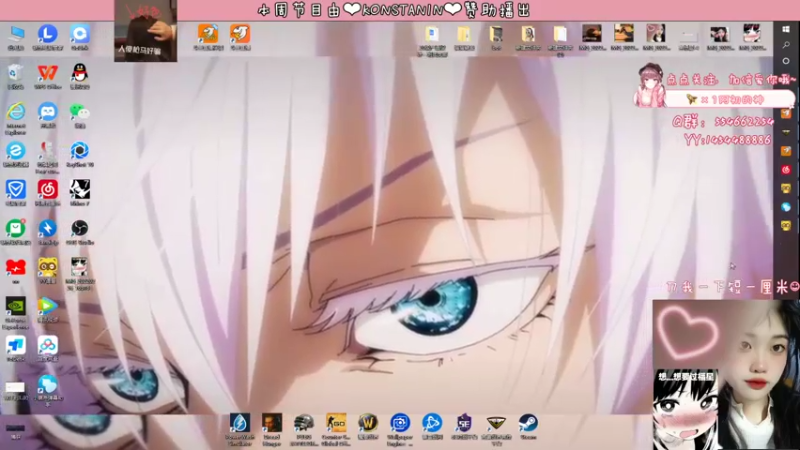Image resolution: width=800 pixels, height=450 pixels.
Task: Open the blue lightning bolt app
Action: coord(47,229)
